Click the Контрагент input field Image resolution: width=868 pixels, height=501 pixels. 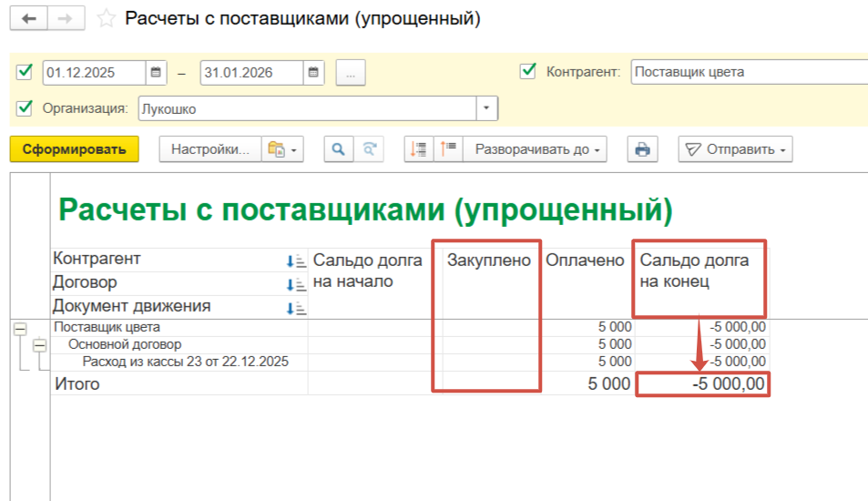point(747,72)
